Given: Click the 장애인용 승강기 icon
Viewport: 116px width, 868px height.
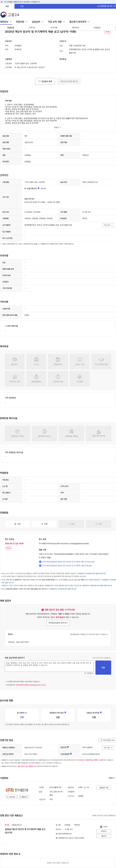Looking at the screenshot, I should (x=44, y=433).
